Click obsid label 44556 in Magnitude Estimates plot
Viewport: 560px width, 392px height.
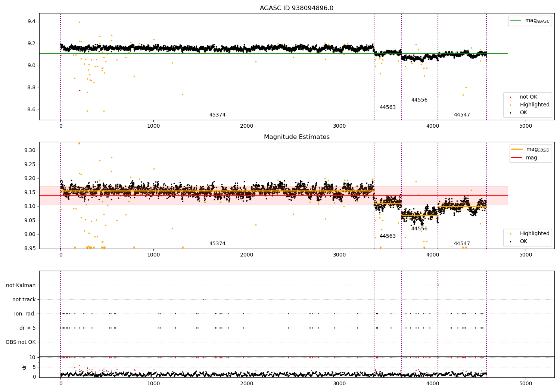point(419,229)
